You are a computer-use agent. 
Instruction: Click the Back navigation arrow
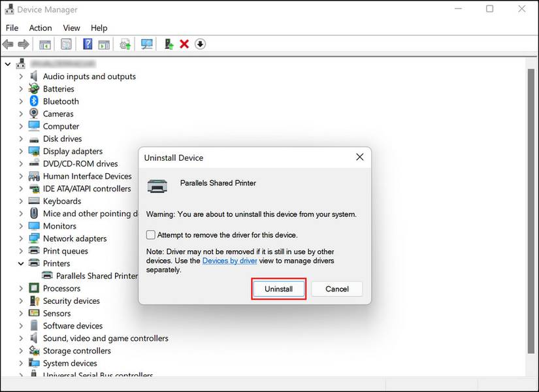pos(7,44)
